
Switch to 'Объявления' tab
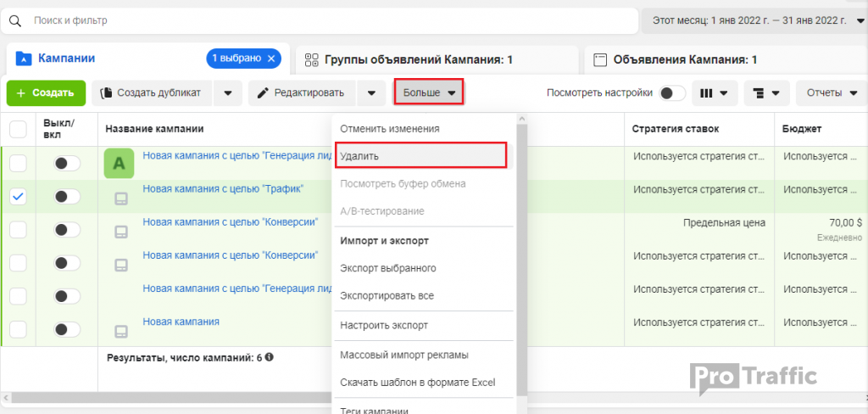(725, 60)
